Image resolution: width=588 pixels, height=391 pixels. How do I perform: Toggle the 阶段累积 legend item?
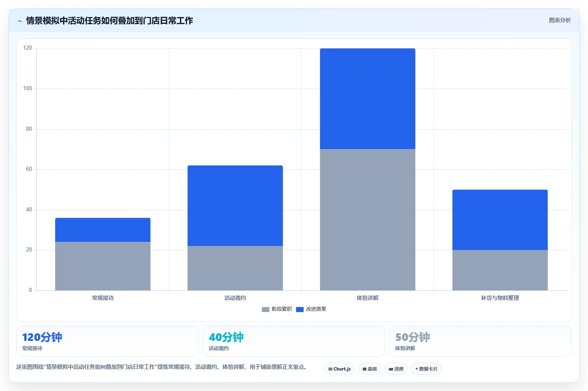click(x=276, y=309)
